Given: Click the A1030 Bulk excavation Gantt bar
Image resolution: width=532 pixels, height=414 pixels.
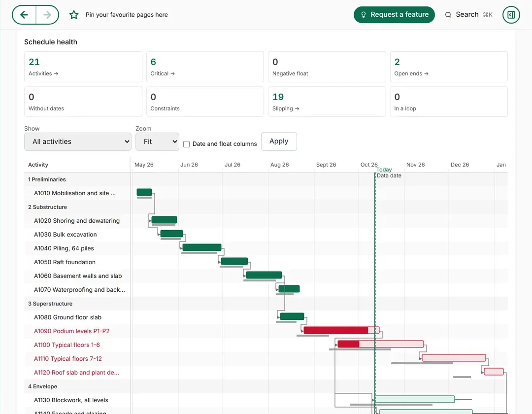Looking at the screenshot, I should click(x=172, y=234).
